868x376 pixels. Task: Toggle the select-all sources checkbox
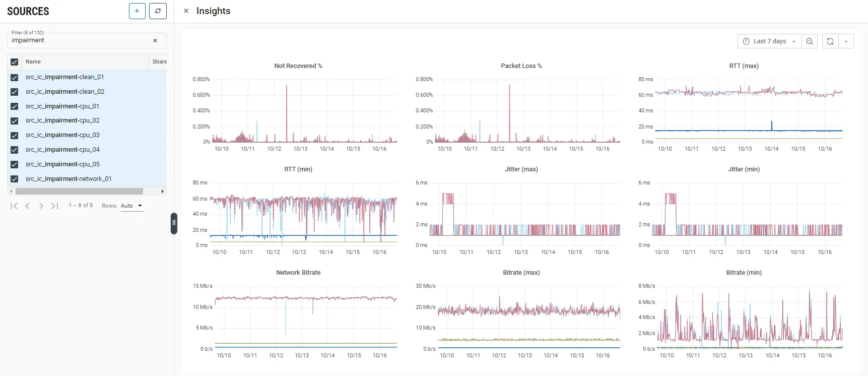click(14, 62)
